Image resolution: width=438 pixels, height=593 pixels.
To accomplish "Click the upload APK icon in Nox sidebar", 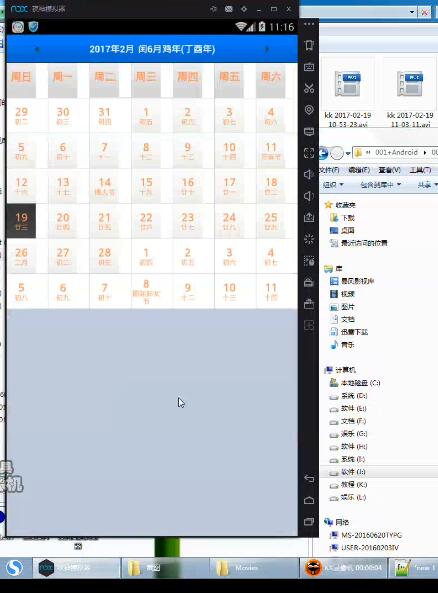I will 309,217.
